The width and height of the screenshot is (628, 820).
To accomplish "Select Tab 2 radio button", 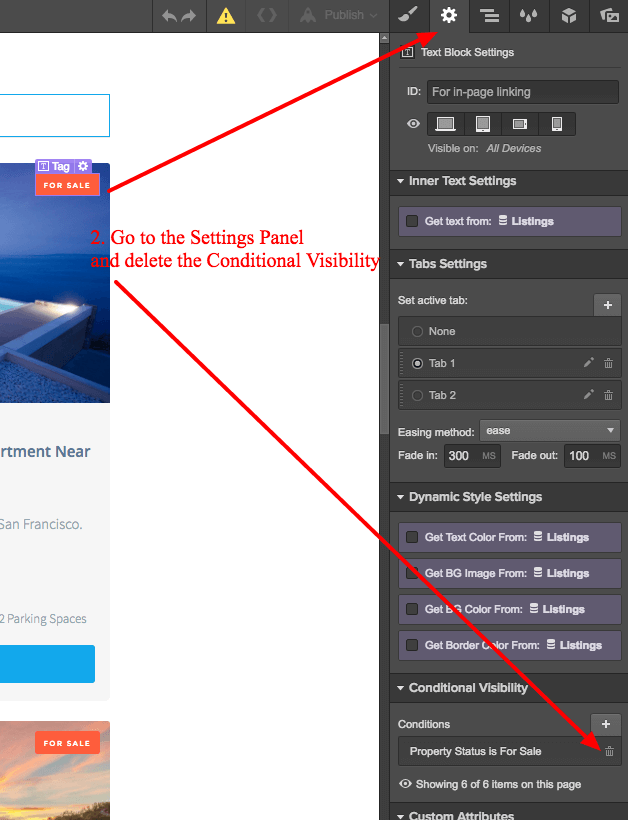I will (417, 395).
